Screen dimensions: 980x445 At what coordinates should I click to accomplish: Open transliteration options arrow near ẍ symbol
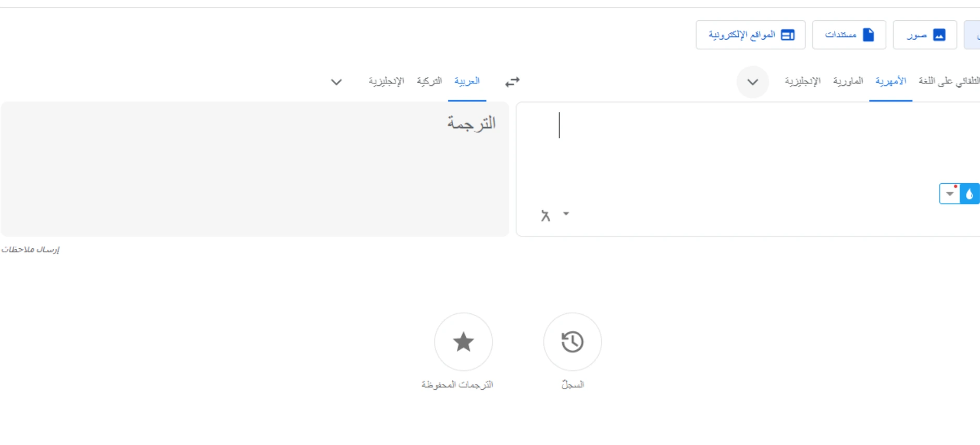(x=567, y=214)
